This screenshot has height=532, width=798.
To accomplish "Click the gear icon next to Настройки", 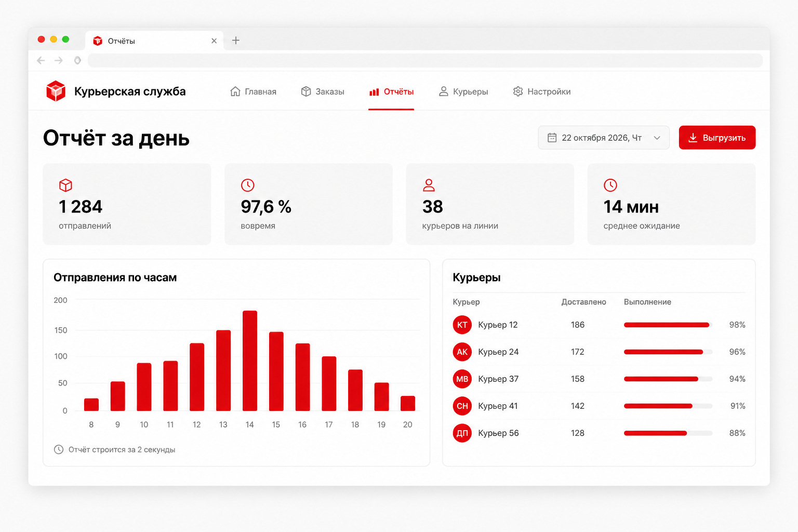I will tap(518, 91).
